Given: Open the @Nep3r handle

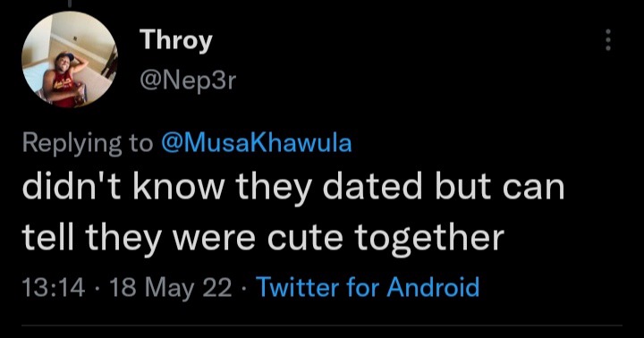Looking at the screenshot, I should [x=188, y=80].
